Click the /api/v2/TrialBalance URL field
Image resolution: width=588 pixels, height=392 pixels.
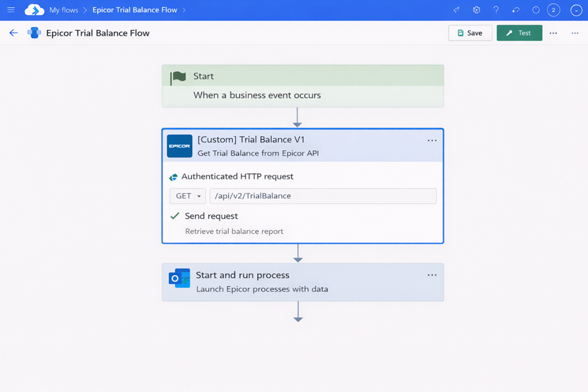pyautogui.click(x=323, y=196)
